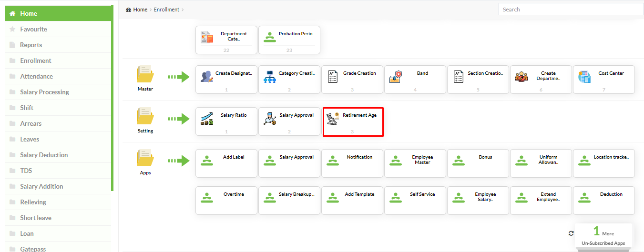Open the Bonus app
644x252 pixels.
[x=478, y=163]
